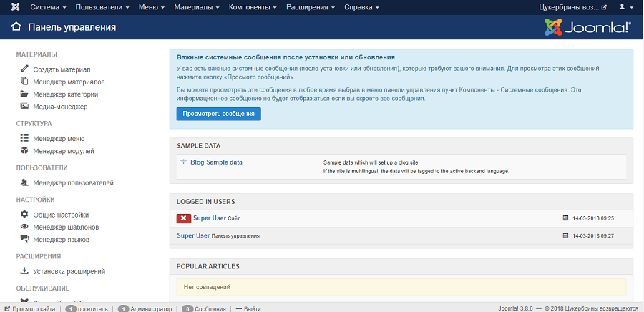The width and height of the screenshot is (644, 312).
Task: Click the folder icon beside Менеджер категорий
Action: pyautogui.click(x=24, y=94)
